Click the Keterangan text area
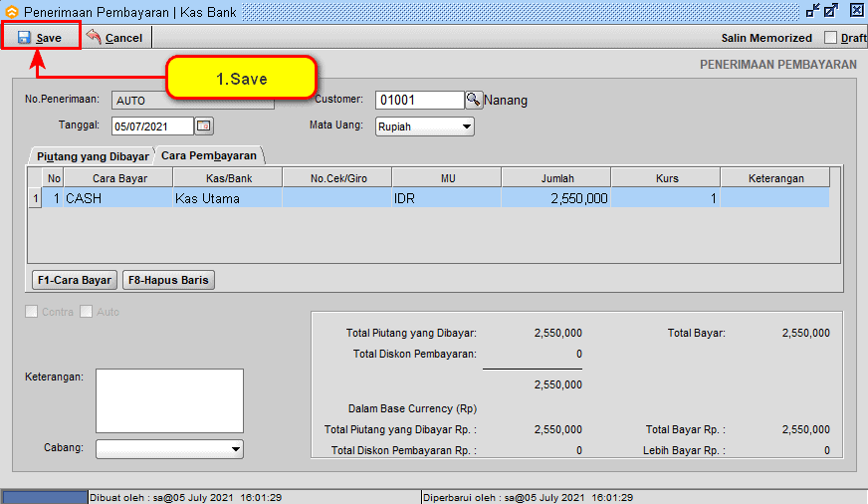 click(169, 400)
